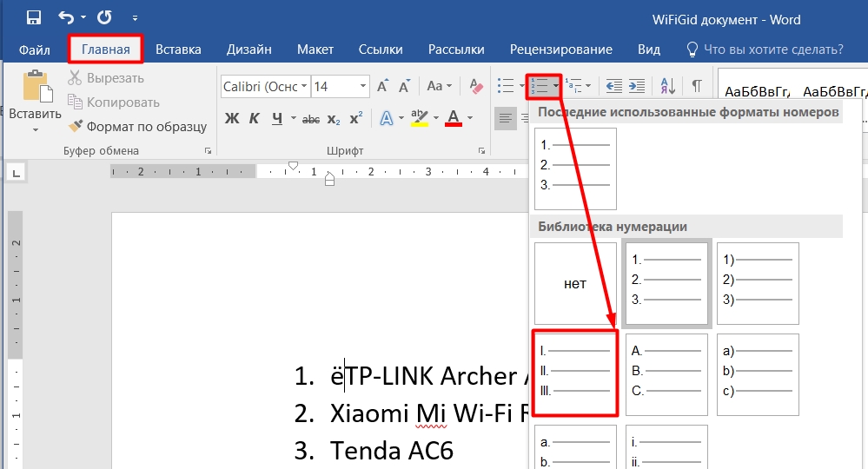868x469 pixels.
Task: Click Вырезать to cut selection
Action: (106, 78)
